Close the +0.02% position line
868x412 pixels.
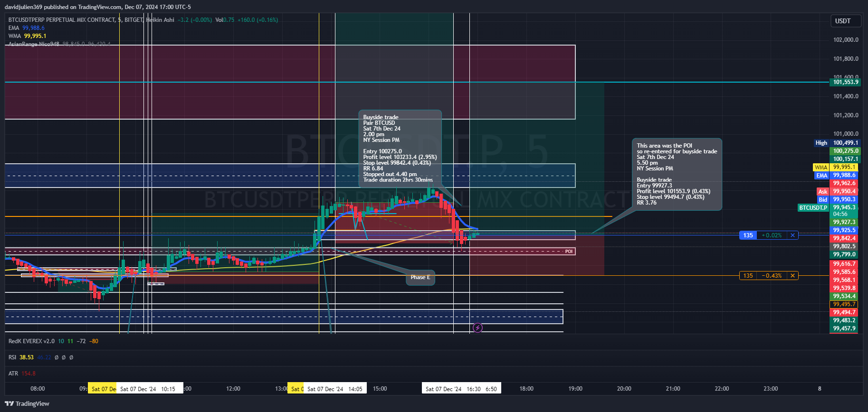click(x=792, y=235)
